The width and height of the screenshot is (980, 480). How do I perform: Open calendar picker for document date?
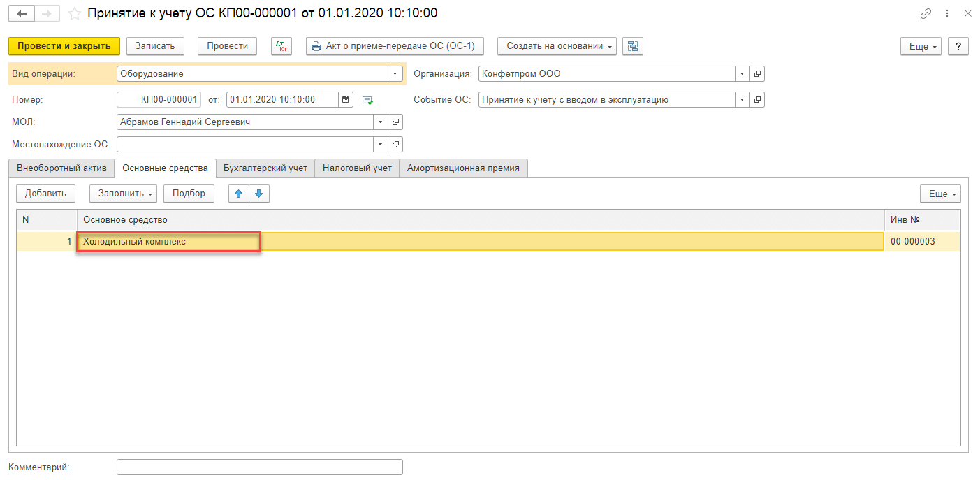pyautogui.click(x=346, y=100)
